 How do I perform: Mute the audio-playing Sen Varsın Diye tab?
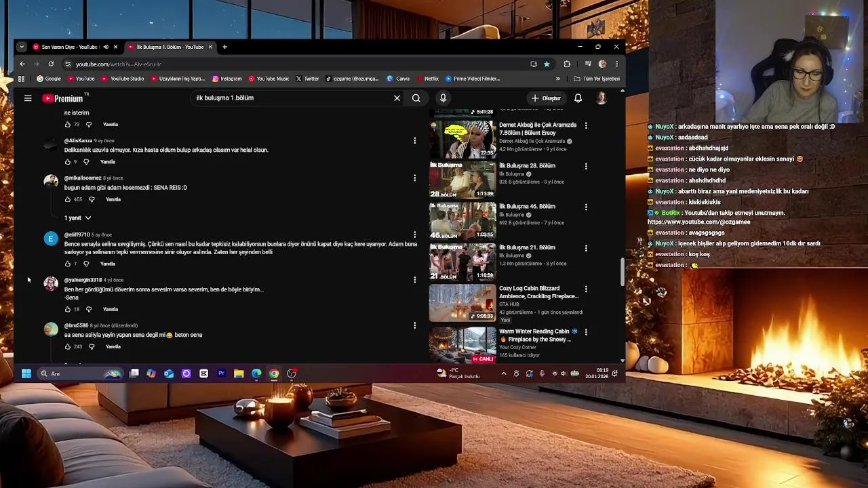pyautogui.click(x=105, y=47)
